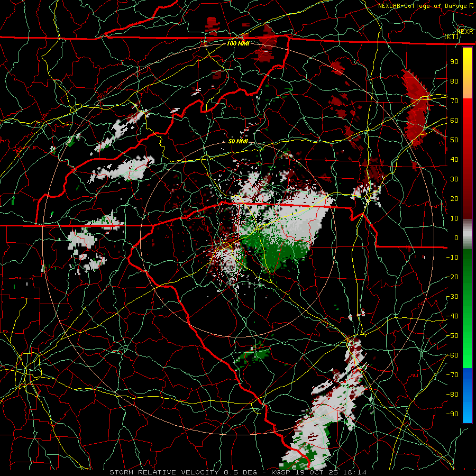
Task: Click the -30 value on the velocity scale
Action: pyautogui.click(x=452, y=297)
